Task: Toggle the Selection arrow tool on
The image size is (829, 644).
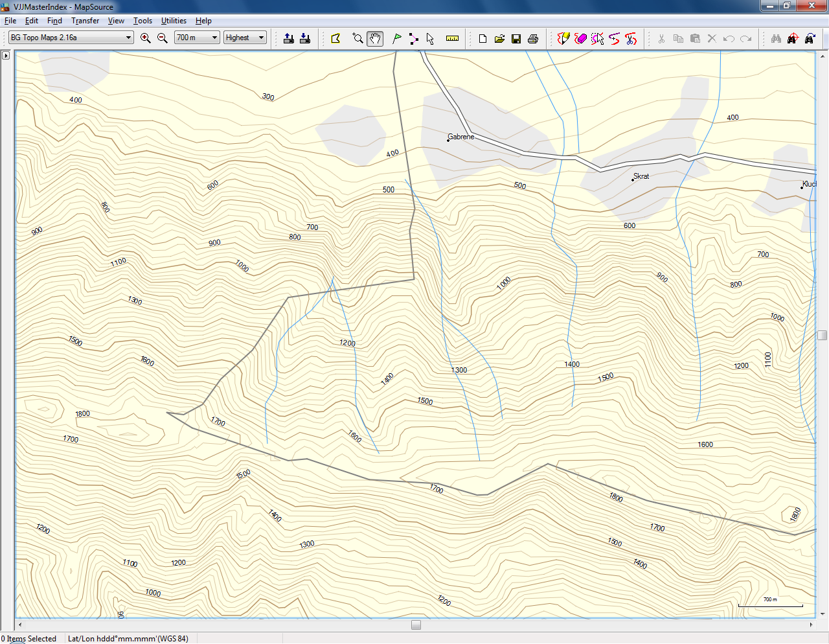Action: (429, 38)
